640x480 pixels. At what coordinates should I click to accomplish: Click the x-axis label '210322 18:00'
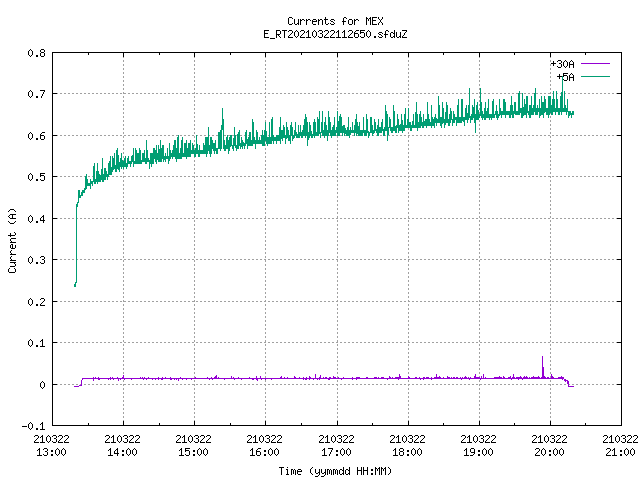(407, 445)
